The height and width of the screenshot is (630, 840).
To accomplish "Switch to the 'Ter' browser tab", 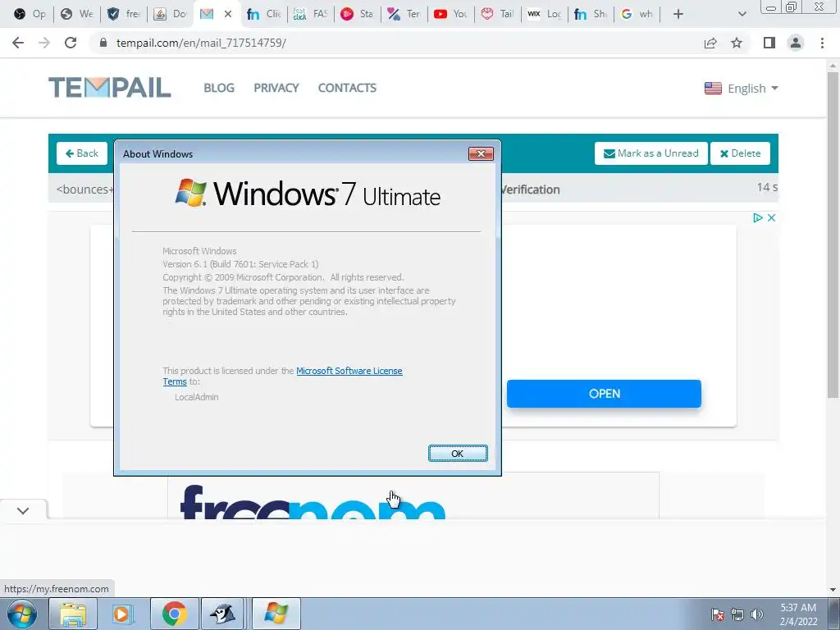I will click(x=404, y=14).
